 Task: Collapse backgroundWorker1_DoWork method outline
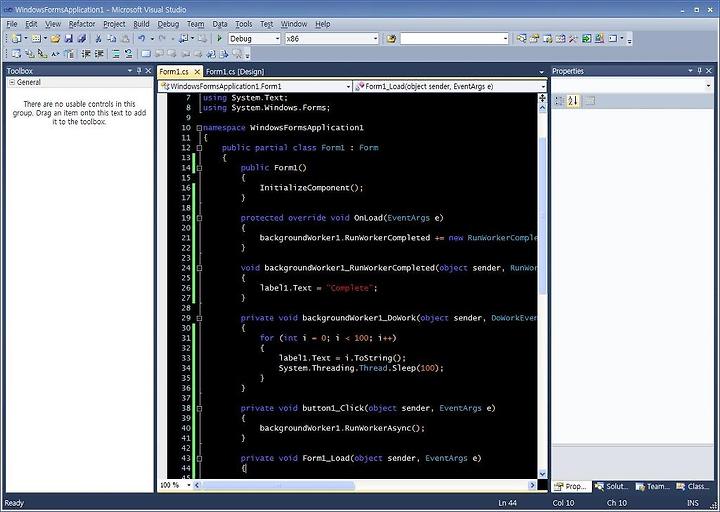tap(199, 318)
